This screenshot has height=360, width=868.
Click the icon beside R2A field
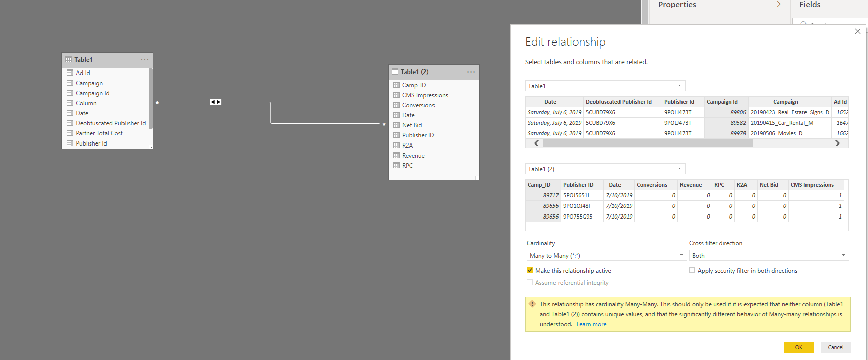click(x=396, y=146)
